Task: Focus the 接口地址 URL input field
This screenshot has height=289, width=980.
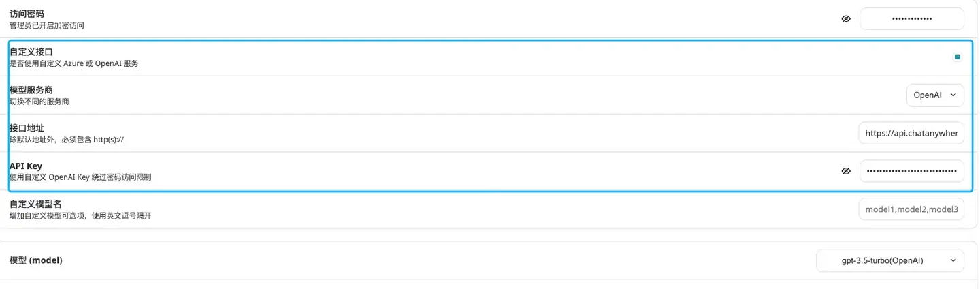Action: pyautogui.click(x=911, y=134)
